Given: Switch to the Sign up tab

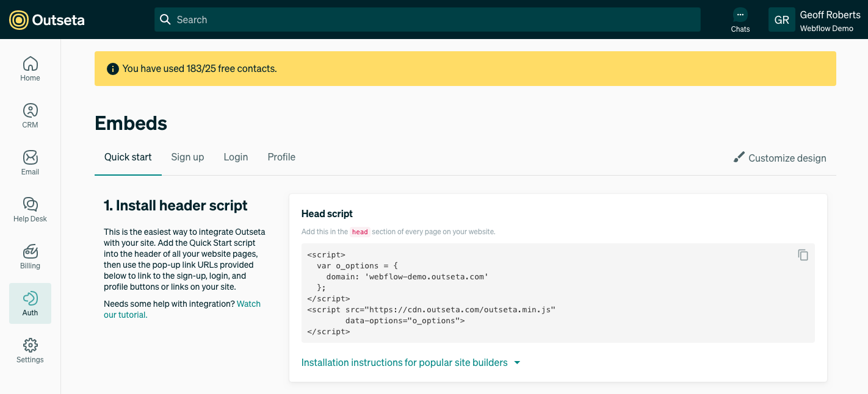Looking at the screenshot, I should pos(187,157).
